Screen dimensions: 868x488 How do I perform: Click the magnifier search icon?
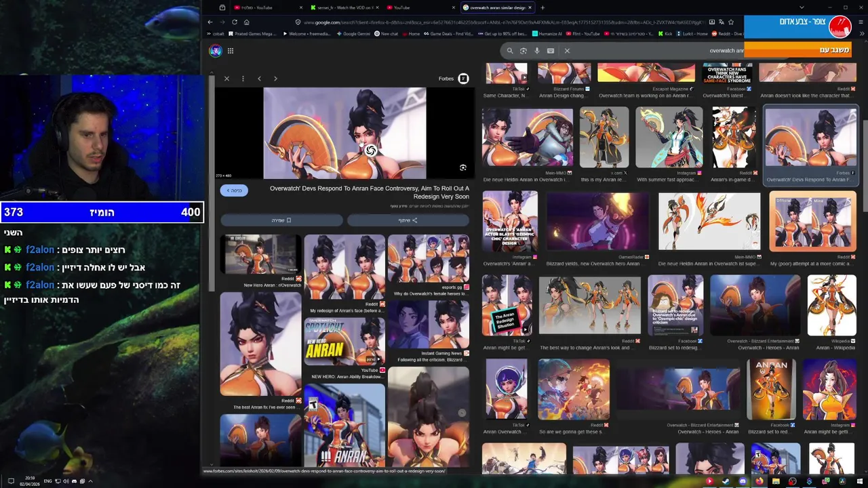pos(510,51)
